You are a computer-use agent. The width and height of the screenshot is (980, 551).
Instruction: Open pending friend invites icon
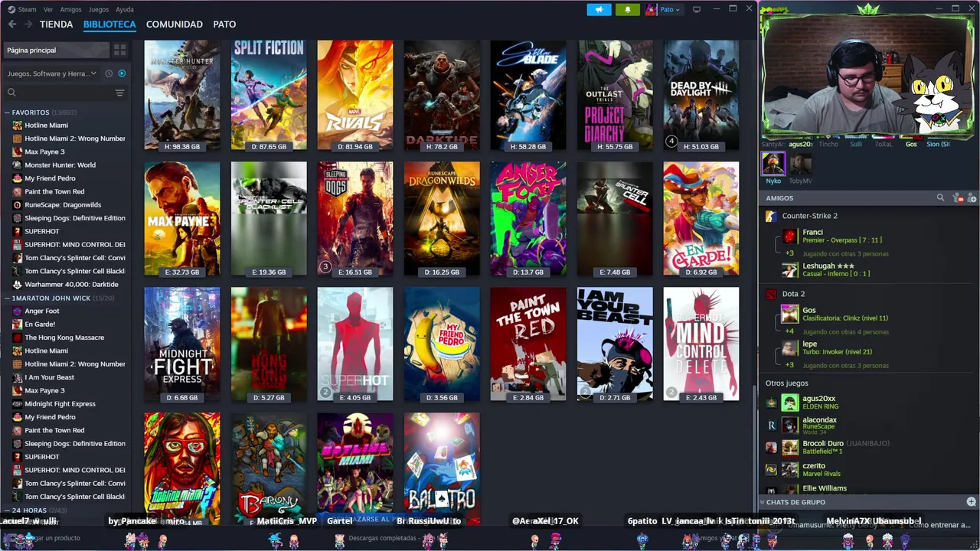(958, 198)
